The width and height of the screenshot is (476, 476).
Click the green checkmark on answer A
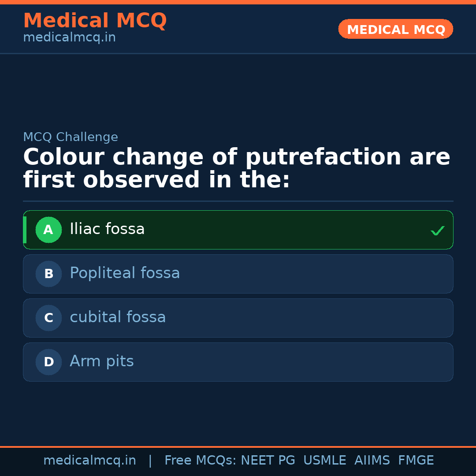[437, 230]
